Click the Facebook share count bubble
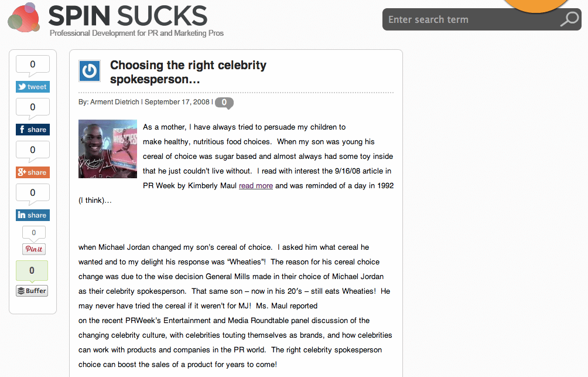The height and width of the screenshot is (377, 588). click(32, 107)
